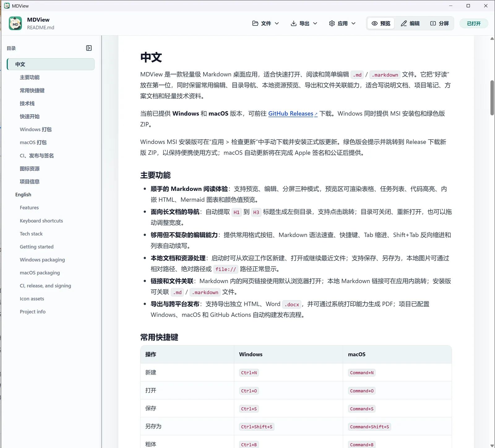Jump to Icon assets in outline
This screenshot has height=448, width=495.
32,299
